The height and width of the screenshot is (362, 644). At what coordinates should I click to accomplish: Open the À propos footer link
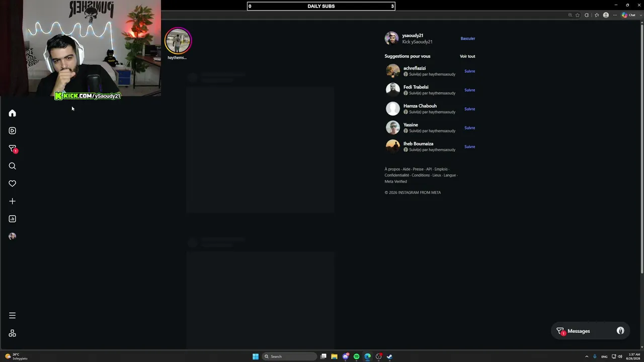click(x=392, y=169)
